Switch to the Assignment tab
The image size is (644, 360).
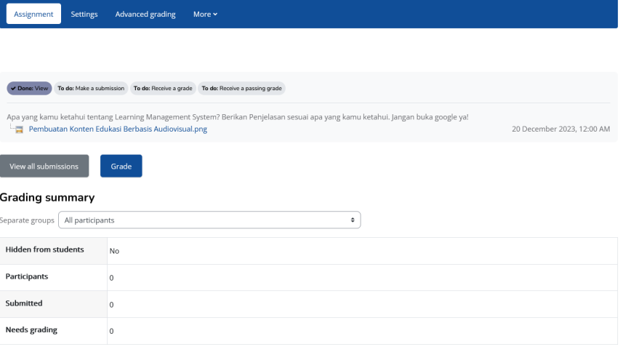[33, 15]
